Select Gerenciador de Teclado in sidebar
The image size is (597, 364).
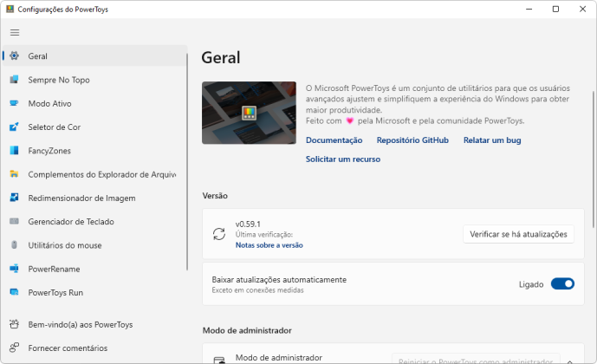tap(94, 221)
